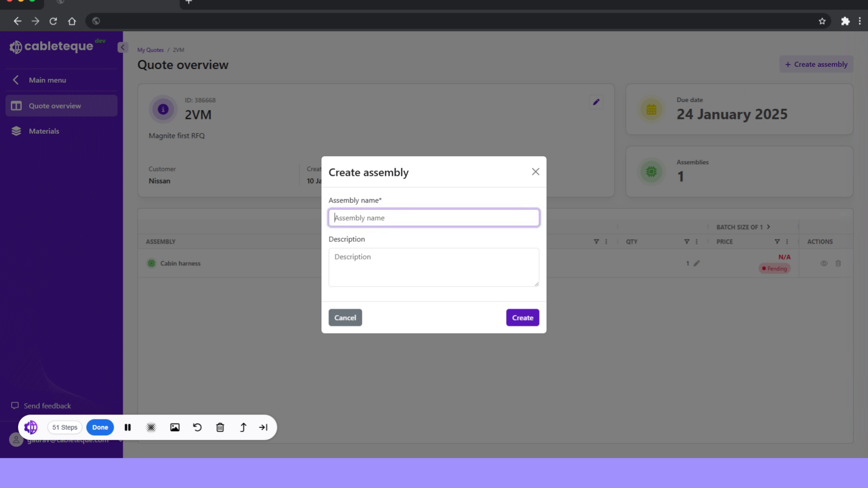The height and width of the screenshot is (488, 868).
Task: Select the Quote overview sidebar icon
Action: [16, 105]
